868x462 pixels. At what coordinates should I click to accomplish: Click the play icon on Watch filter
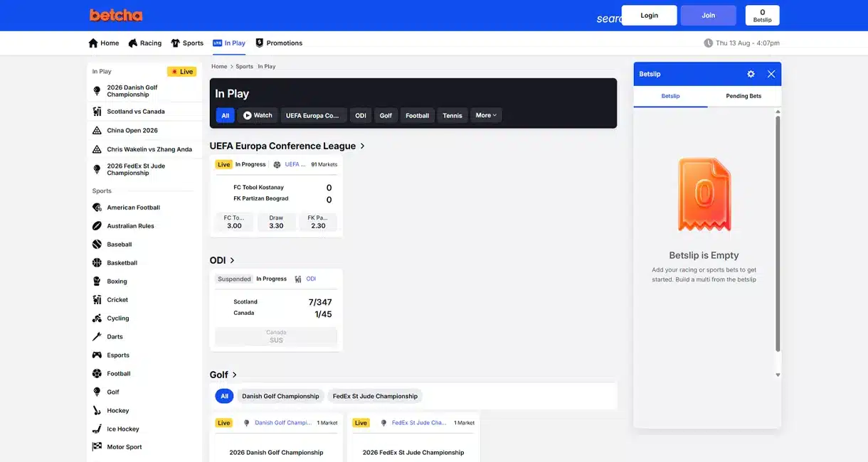[x=248, y=115]
